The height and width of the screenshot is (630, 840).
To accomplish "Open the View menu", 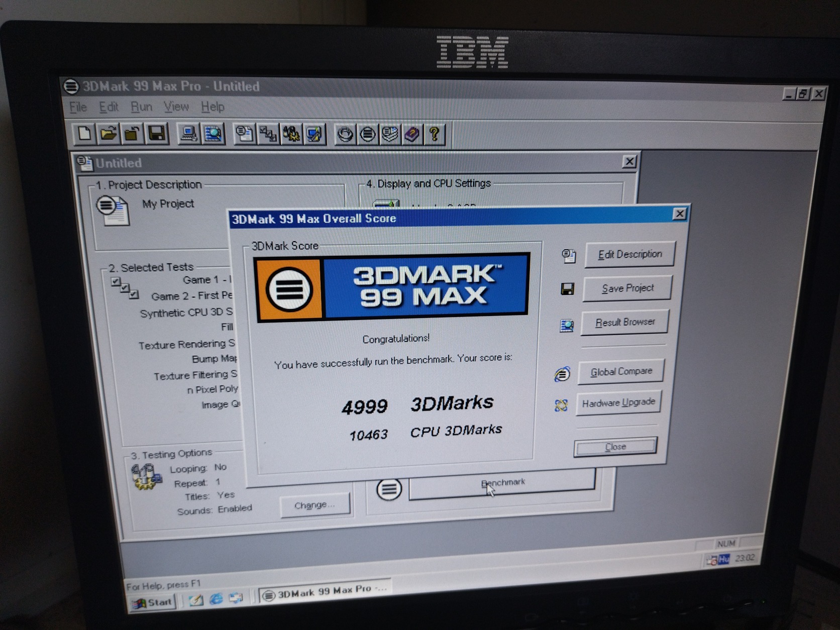I will (x=176, y=107).
